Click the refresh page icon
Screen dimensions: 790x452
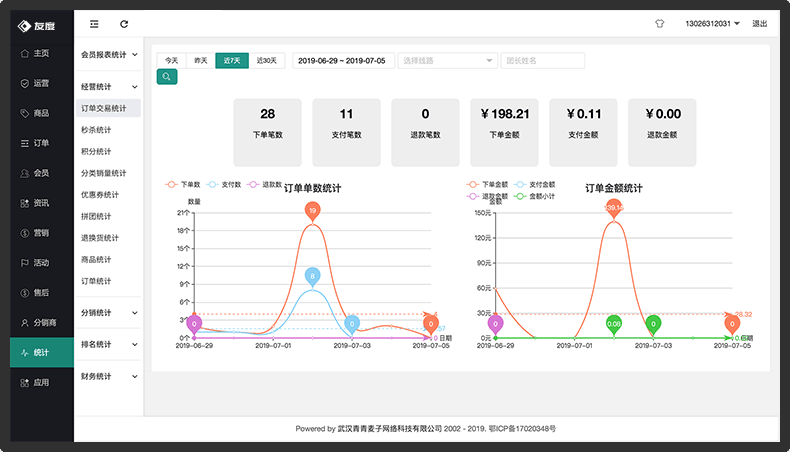(124, 24)
